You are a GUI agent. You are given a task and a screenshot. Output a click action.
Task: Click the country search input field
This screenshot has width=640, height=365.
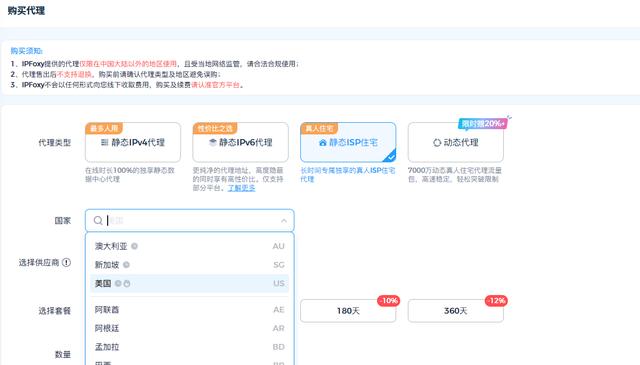189,220
